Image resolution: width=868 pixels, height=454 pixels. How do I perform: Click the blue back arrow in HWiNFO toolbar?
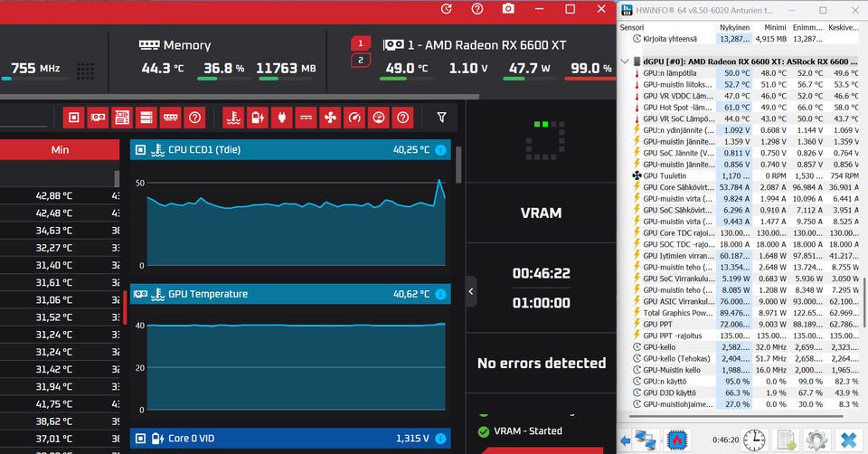tap(626, 440)
